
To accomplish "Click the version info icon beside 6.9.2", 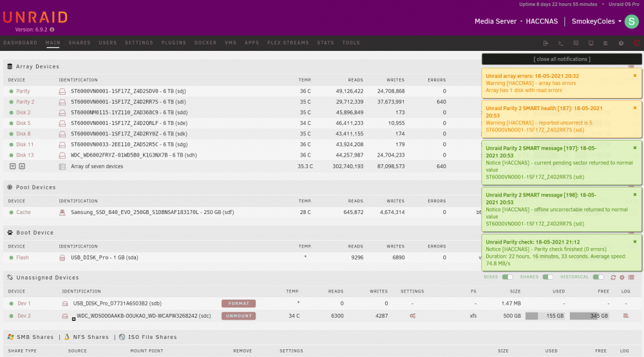I will [x=52, y=30].
